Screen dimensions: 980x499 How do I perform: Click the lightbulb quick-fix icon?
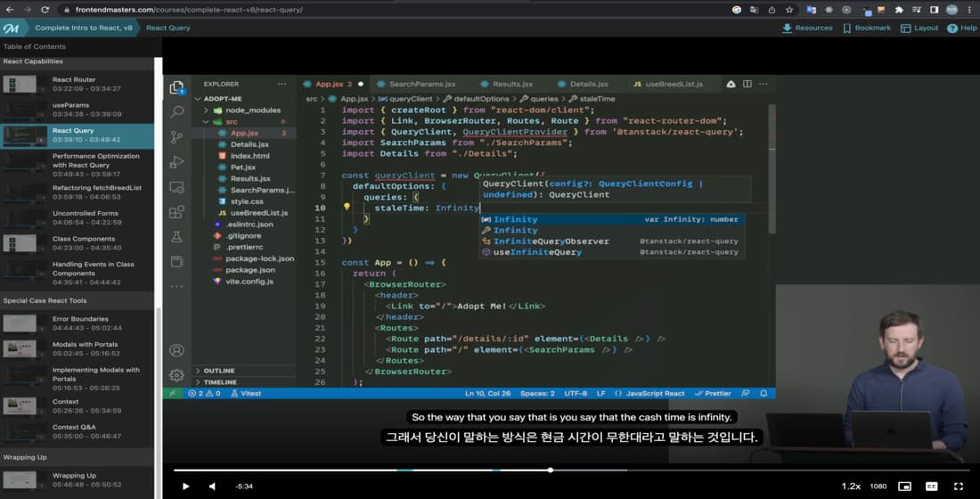(x=347, y=207)
